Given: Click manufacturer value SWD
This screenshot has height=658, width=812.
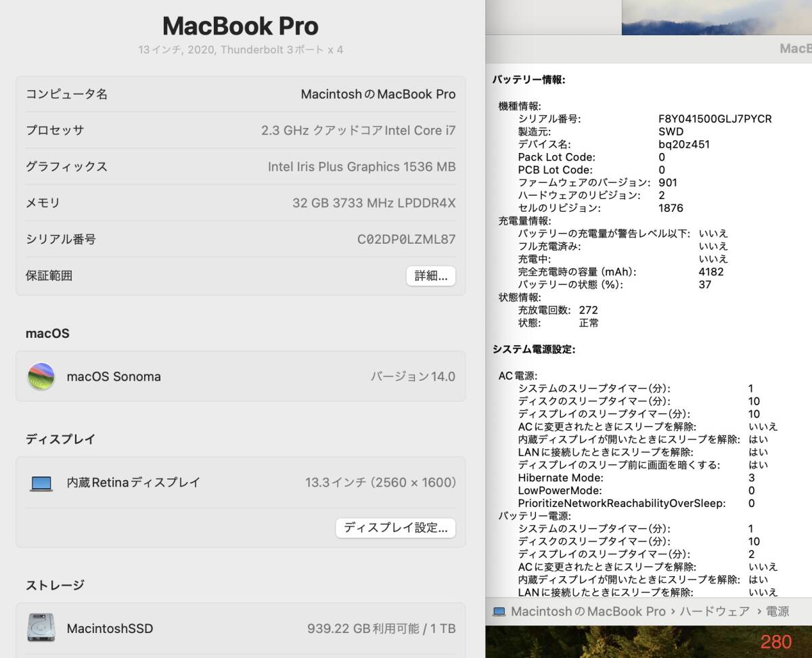Looking at the screenshot, I should [671, 131].
